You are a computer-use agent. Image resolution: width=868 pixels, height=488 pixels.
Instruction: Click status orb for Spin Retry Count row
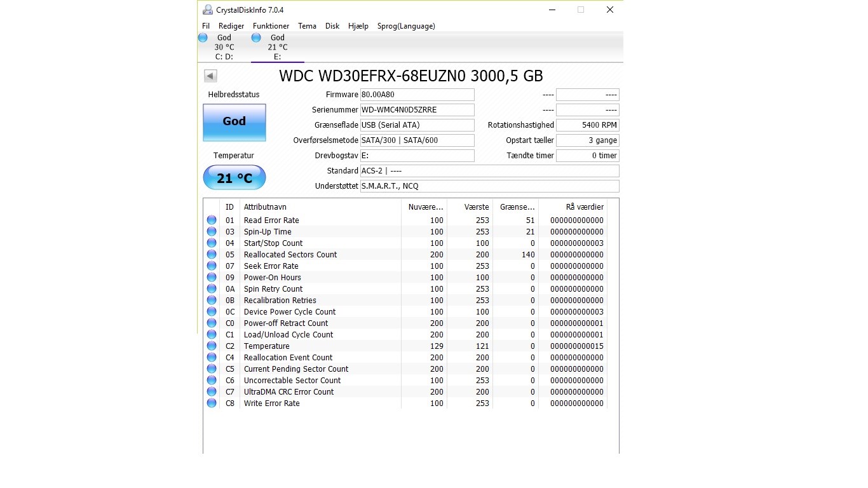pyautogui.click(x=212, y=288)
